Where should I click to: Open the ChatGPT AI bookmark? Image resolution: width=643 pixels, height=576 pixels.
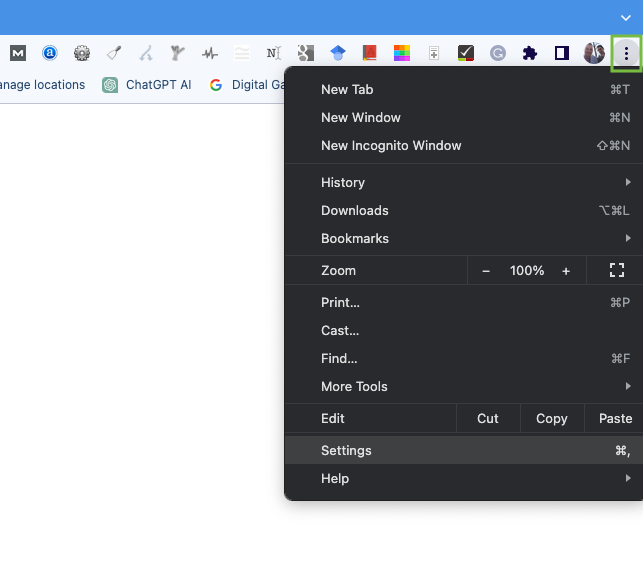147,85
